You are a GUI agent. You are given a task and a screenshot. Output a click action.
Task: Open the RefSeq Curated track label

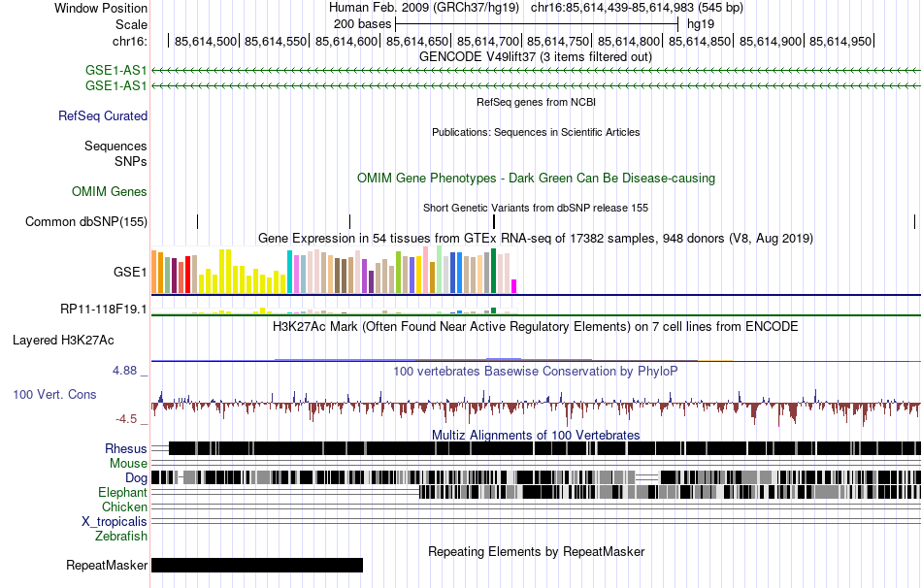(x=103, y=115)
